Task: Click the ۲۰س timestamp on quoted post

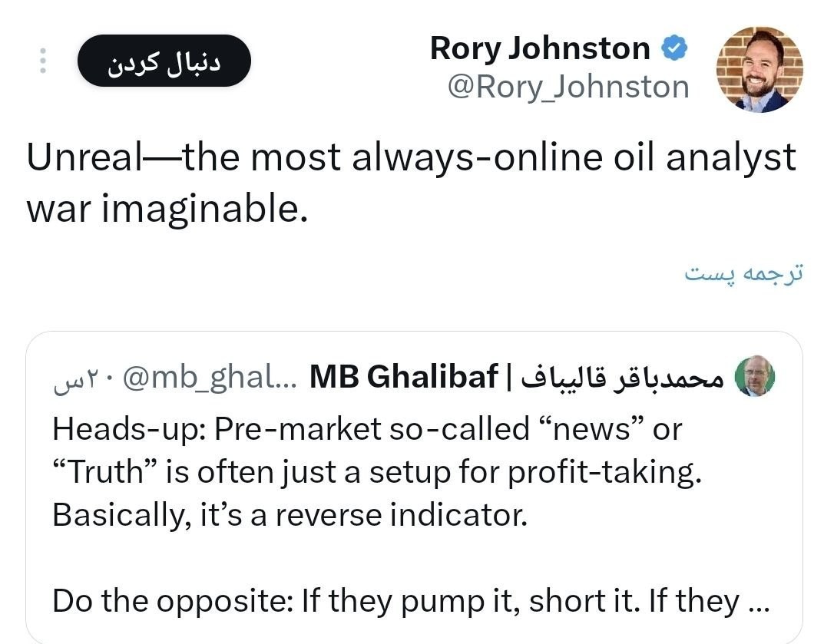Action: [75, 378]
